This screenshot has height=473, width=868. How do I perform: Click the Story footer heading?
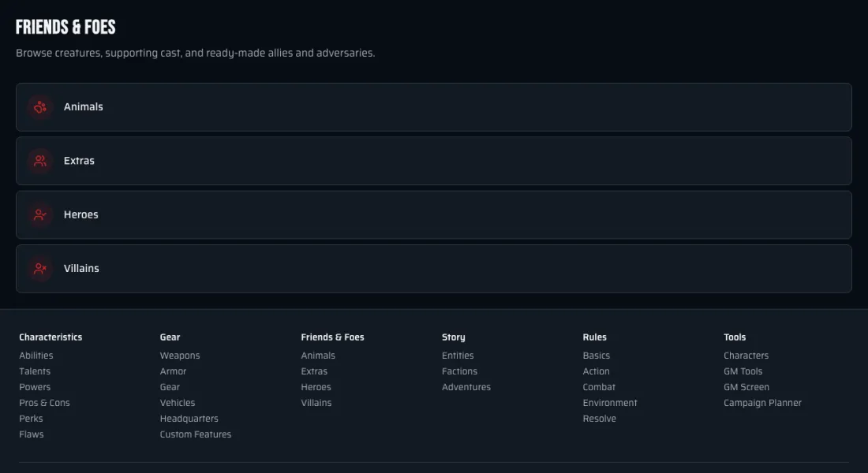(454, 337)
